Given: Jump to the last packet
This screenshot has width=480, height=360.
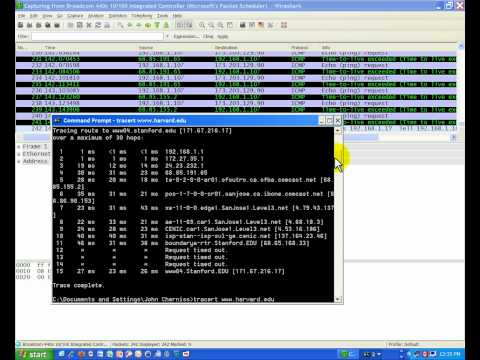Looking at the screenshot, I should click(x=166, y=25).
